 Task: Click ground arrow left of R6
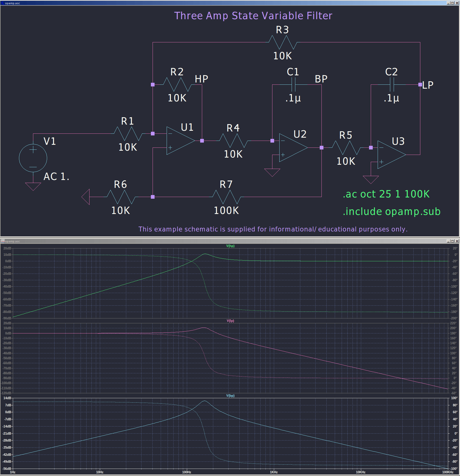[x=86, y=197]
